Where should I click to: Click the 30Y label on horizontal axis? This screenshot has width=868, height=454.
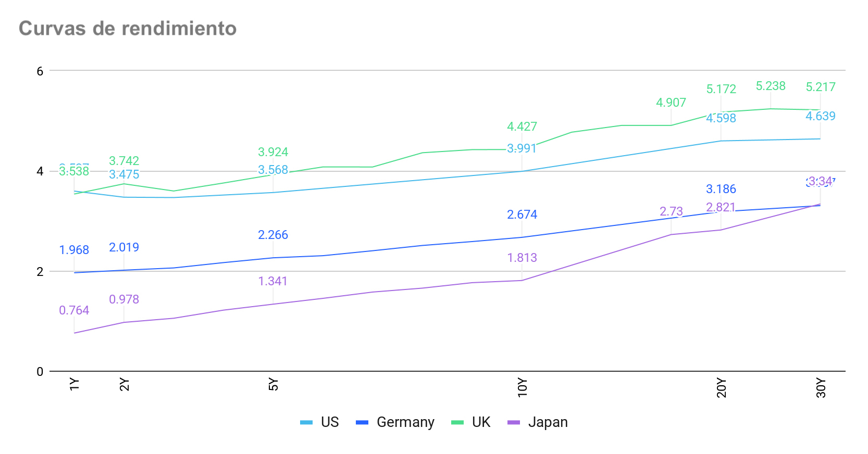point(821,388)
